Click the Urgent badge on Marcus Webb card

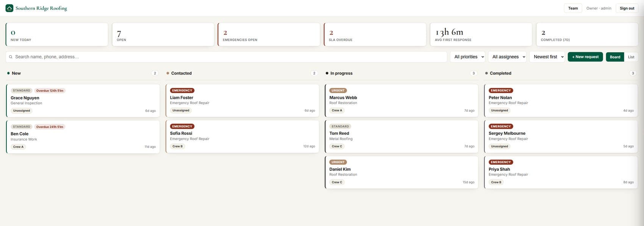[338, 90]
